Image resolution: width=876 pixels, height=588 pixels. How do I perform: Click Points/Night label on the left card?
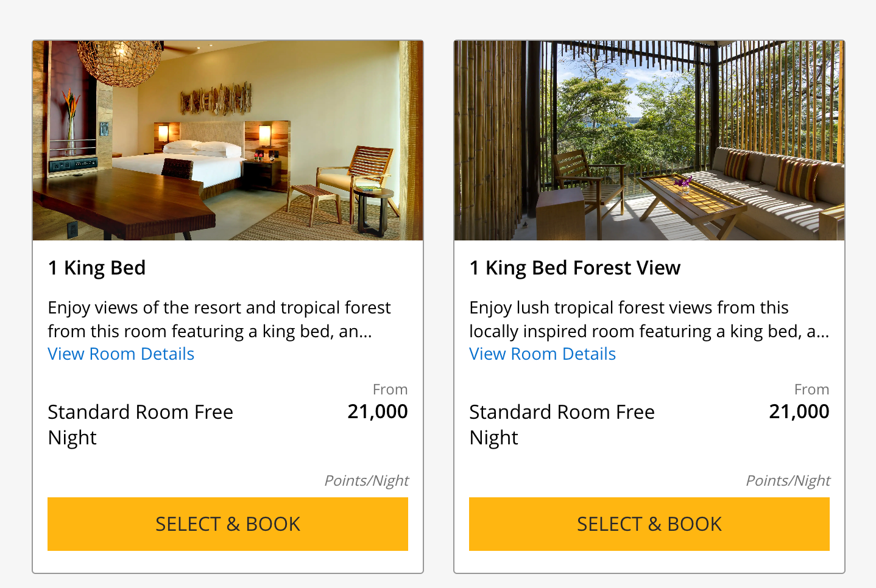367,481
